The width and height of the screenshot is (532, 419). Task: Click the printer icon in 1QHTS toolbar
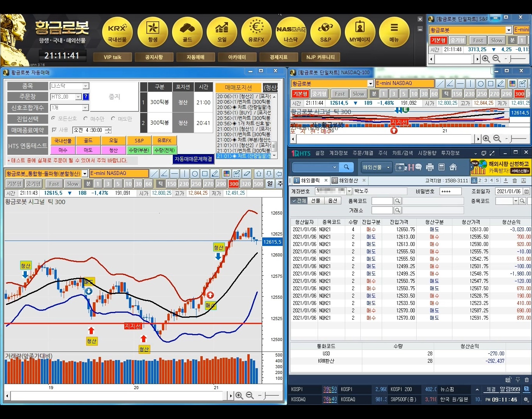tap(429, 167)
